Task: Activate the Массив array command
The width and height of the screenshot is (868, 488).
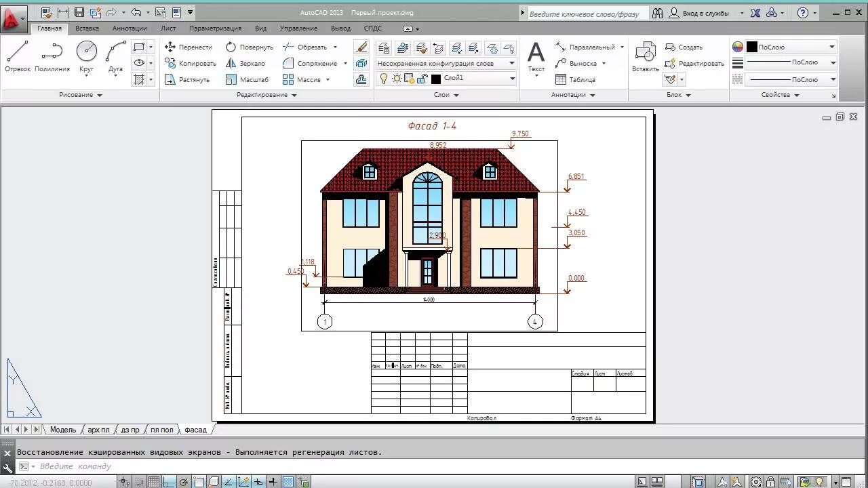Action: pyautogui.click(x=302, y=79)
